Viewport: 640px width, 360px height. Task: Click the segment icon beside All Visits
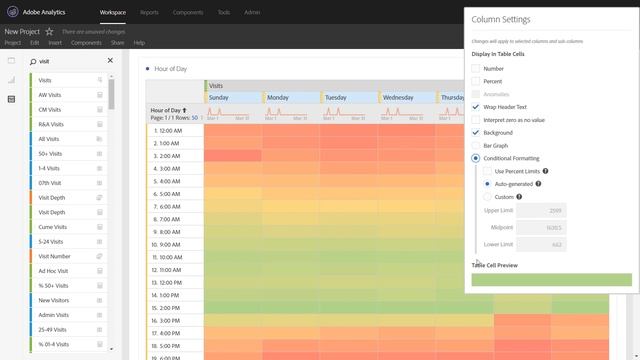[100, 139]
